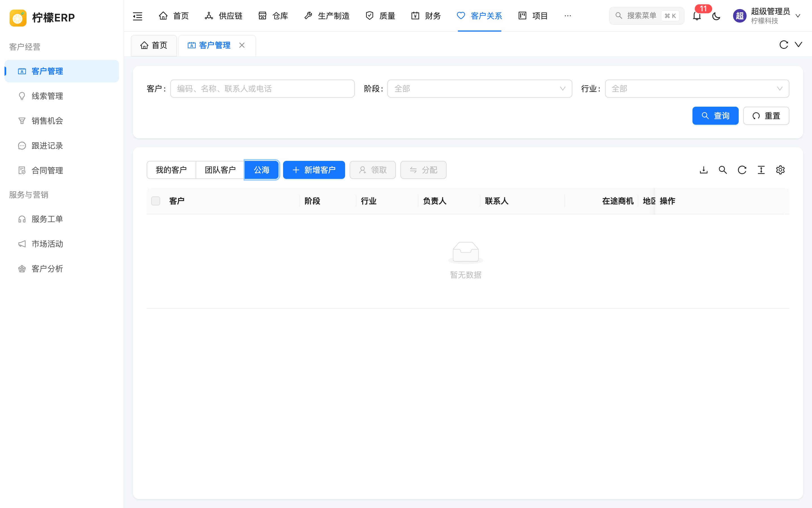
Task: Open the notifications bell icon
Action: [697, 16]
